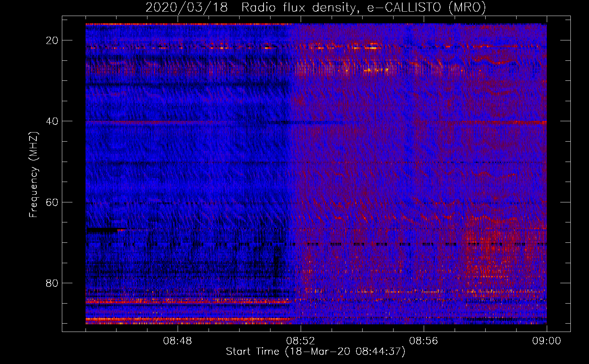Click the 08:52 time tick label

click(301, 341)
